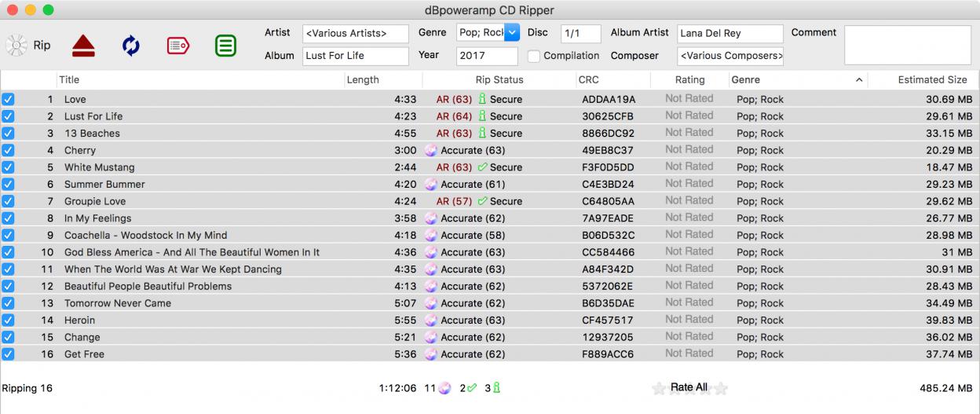Click green checkmark icon for White Mustang
This screenshot has height=414, width=980.
point(482,167)
